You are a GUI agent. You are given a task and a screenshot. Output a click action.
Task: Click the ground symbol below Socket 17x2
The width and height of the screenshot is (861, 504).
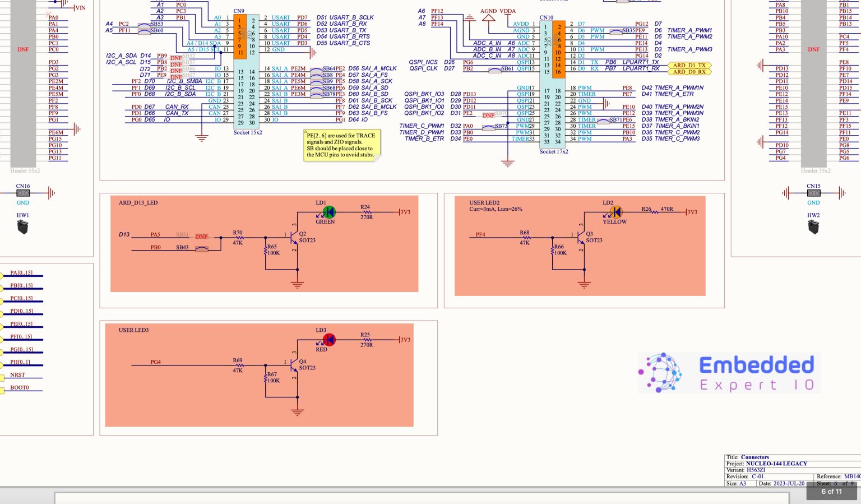click(507, 163)
